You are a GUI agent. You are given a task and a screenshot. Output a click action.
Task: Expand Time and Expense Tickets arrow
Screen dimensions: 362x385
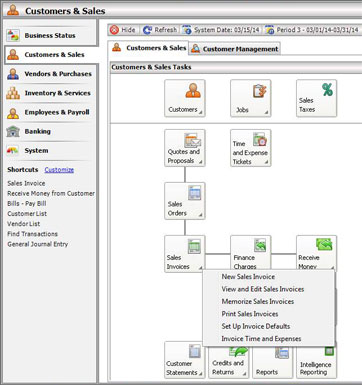[266, 162]
